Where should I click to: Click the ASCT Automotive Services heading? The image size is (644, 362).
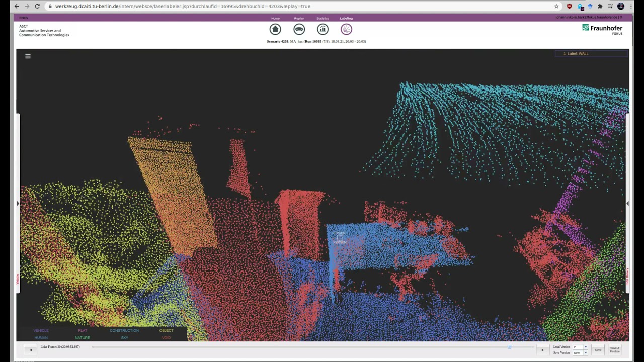tap(44, 31)
